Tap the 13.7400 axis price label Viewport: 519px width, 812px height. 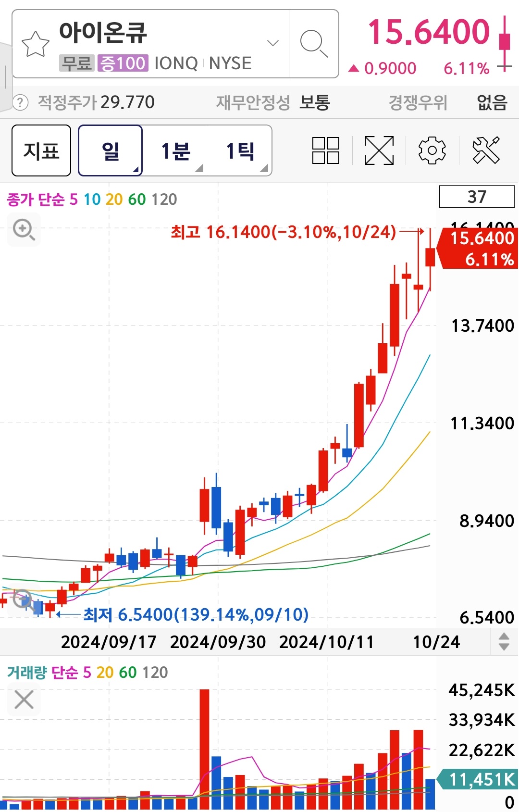pos(482,326)
